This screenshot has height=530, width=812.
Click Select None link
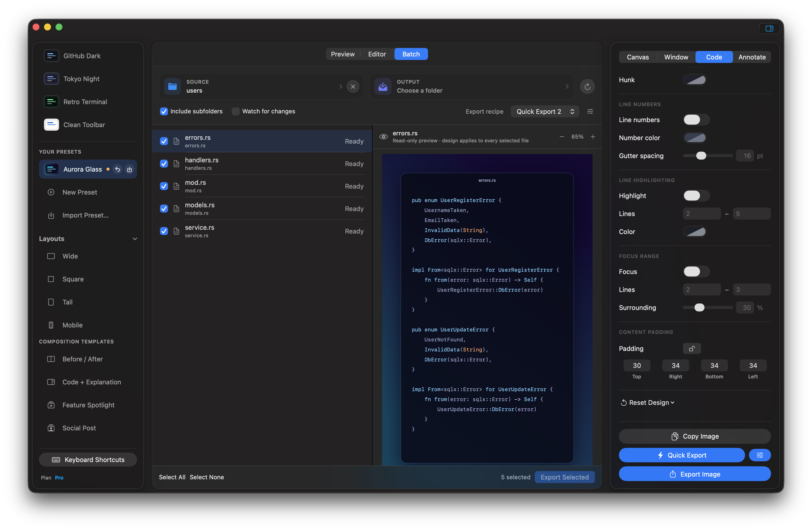pos(207,477)
